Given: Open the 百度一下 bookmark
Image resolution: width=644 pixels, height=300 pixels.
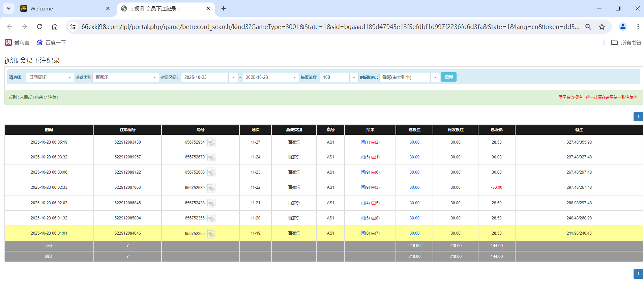Looking at the screenshot, I should [x=51, y=42].
